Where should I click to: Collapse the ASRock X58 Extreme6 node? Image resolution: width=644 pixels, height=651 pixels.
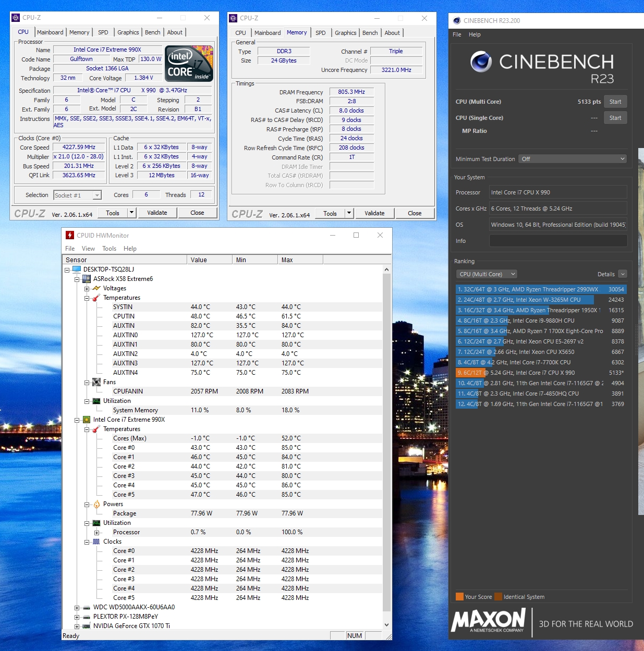coord(77,279)
